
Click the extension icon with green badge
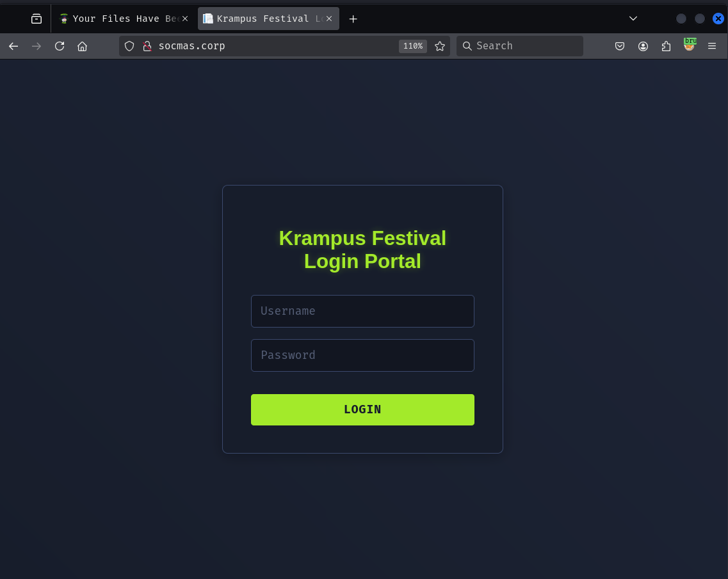(689, 45)
